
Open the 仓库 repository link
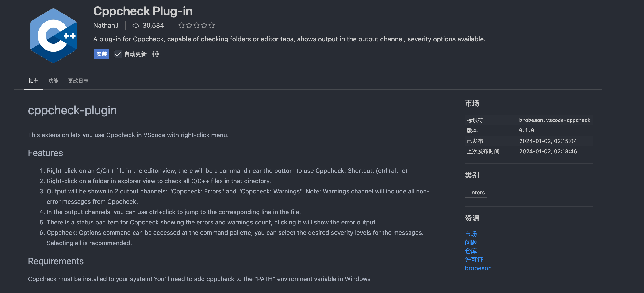pos(471,251)
